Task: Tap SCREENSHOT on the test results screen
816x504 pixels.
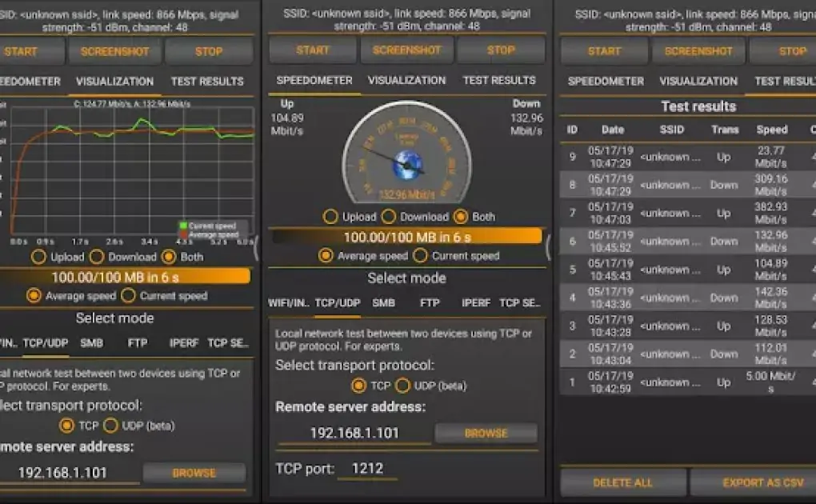Action: click(x=698, y=51)
